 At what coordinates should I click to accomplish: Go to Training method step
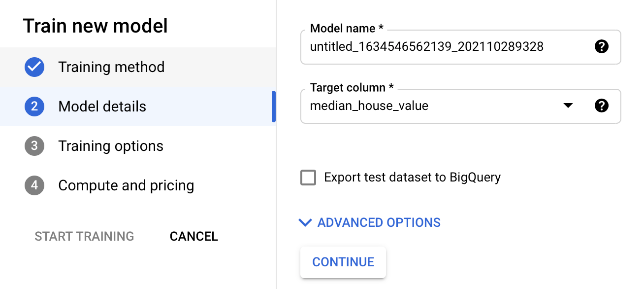coord(111,67)
